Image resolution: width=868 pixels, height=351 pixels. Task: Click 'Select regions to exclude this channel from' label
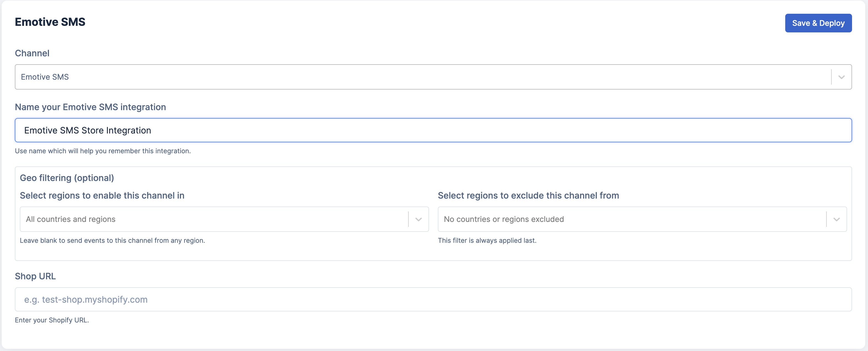(528, 196)
